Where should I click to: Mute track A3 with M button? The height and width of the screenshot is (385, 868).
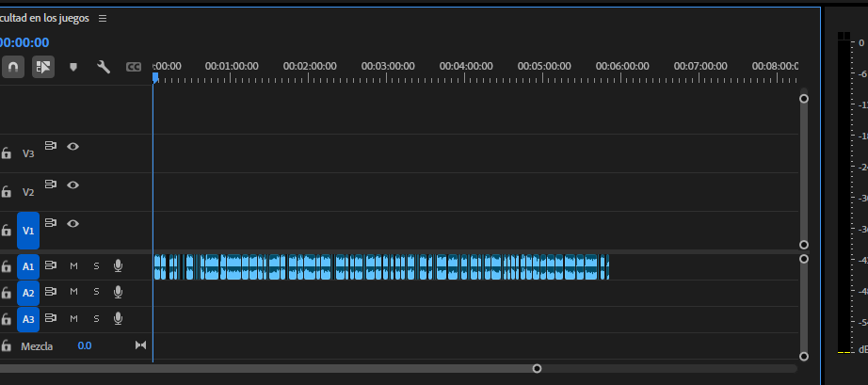click(x=73, y=318)
